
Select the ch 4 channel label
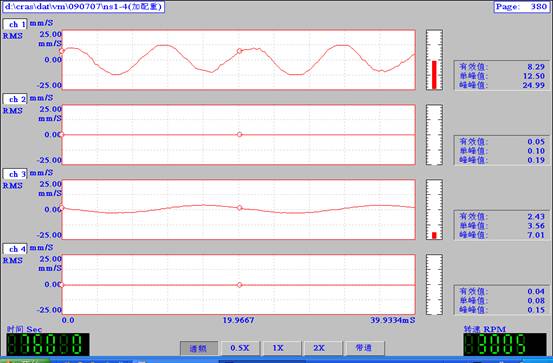[x=15, y=249]
